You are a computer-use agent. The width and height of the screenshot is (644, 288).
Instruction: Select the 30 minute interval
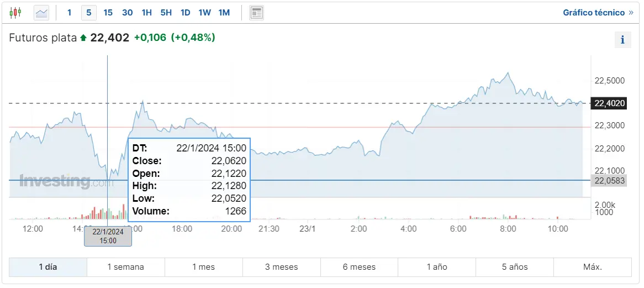coord(127,12)
